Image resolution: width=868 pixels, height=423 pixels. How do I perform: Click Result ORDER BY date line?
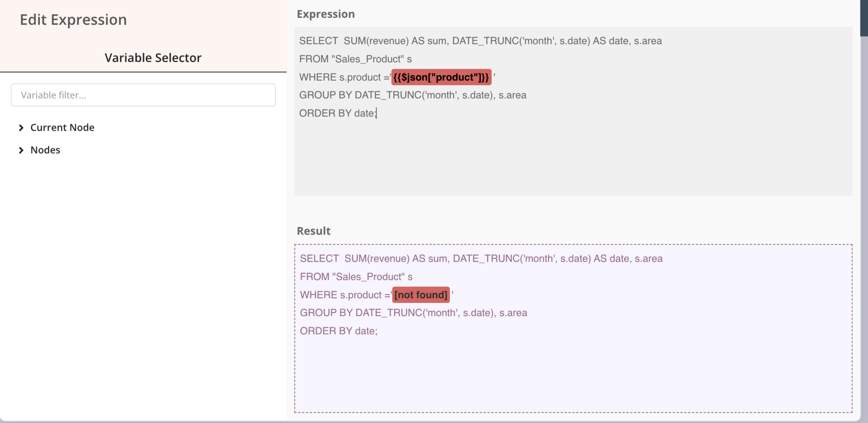point(338,331)
